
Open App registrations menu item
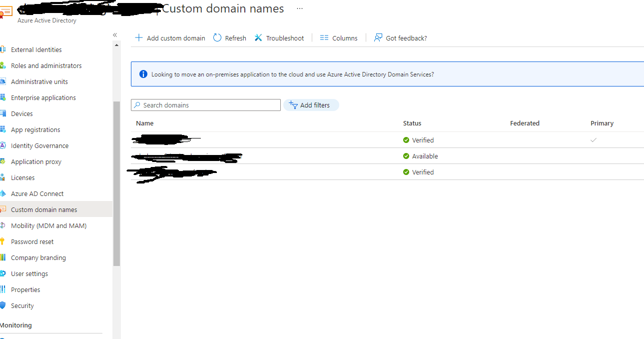35,129
